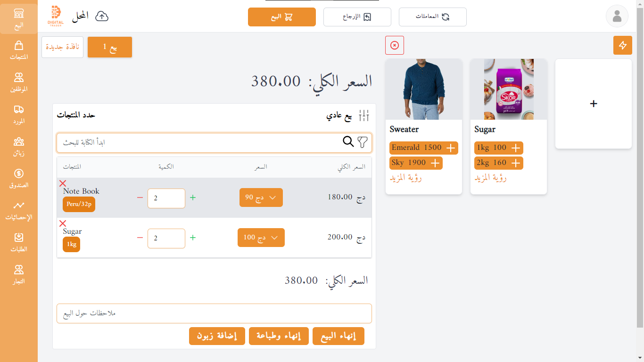
Task: Select the الموظفين icon in the sidebar
Action: pyautogui.click(x=19, y=81)
